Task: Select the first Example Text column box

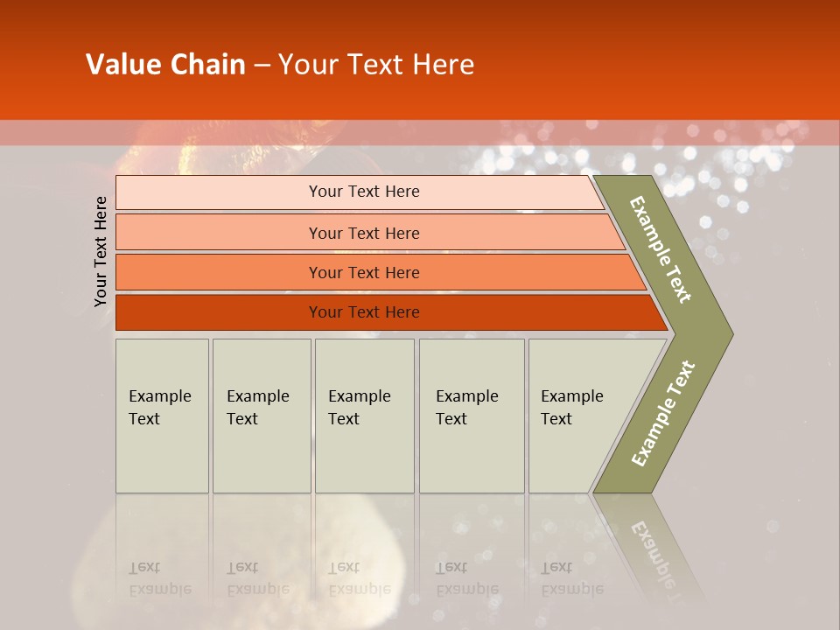Action: tap(162, 416)
